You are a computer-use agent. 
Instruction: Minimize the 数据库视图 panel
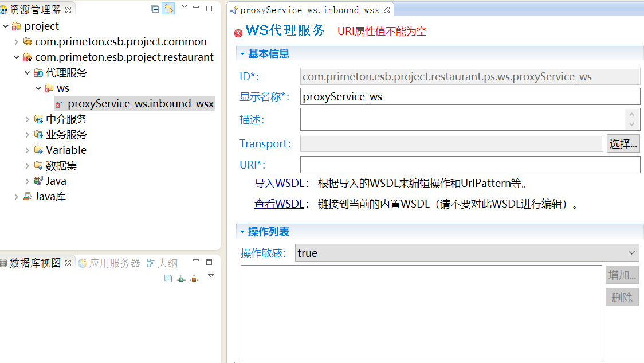(197, 262)
